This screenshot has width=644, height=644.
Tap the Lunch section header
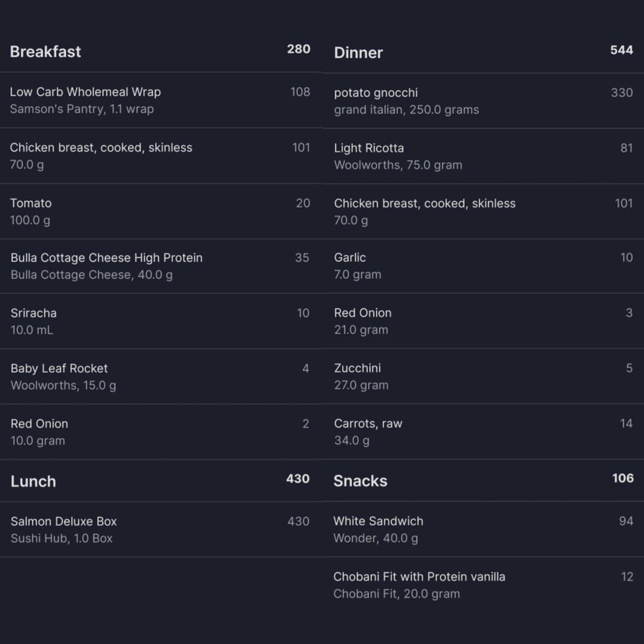click(160, 481)
